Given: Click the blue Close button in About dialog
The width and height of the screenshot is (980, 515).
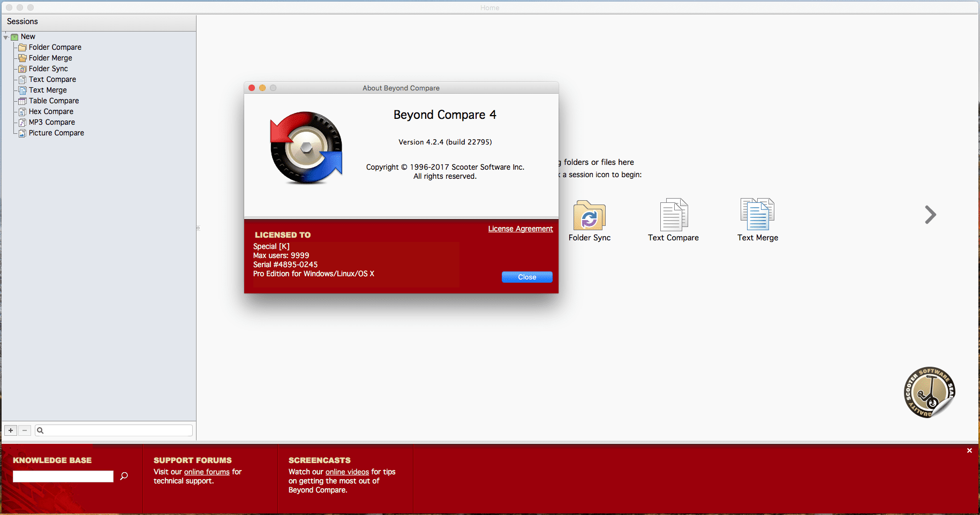Looking at the screenshot, I should (x=527, y=277).
